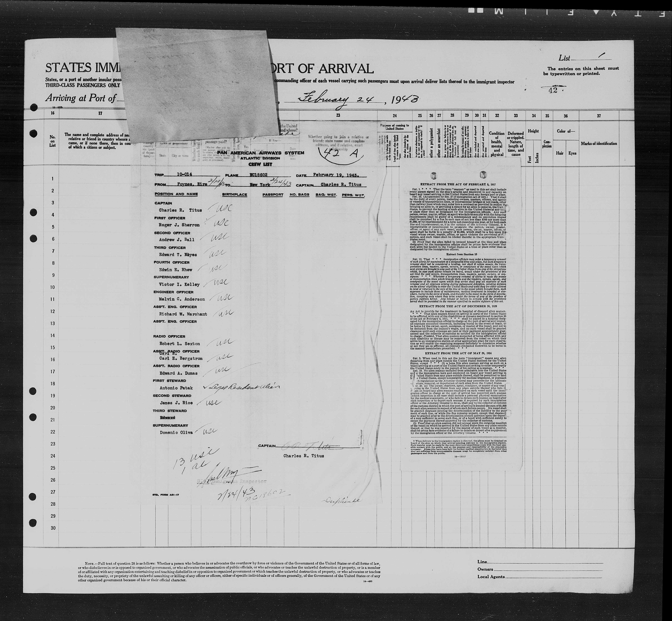Select the 'PASSPORT' column heading

tap(273, 195)
